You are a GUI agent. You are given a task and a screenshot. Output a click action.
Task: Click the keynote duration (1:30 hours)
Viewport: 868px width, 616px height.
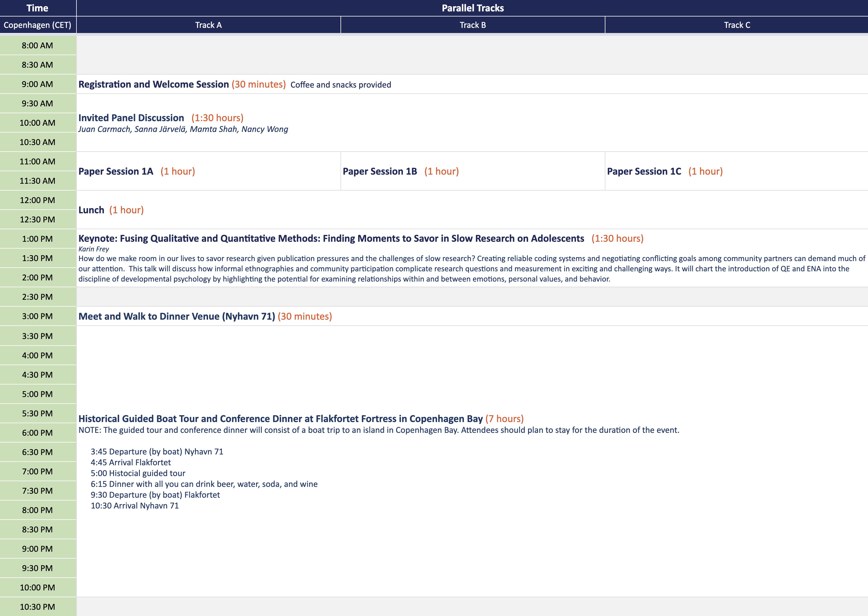point(617,239)
